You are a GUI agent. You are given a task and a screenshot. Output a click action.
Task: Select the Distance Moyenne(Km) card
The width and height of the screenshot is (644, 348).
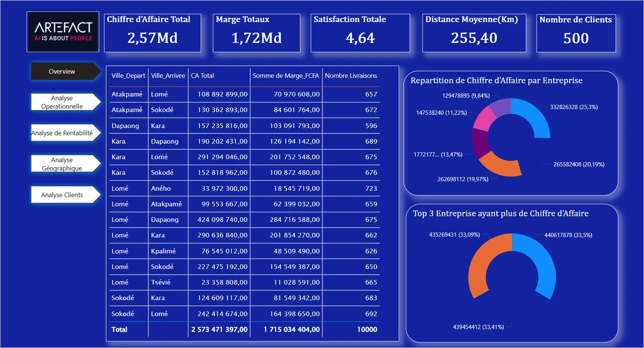click(x=474, y=32)
